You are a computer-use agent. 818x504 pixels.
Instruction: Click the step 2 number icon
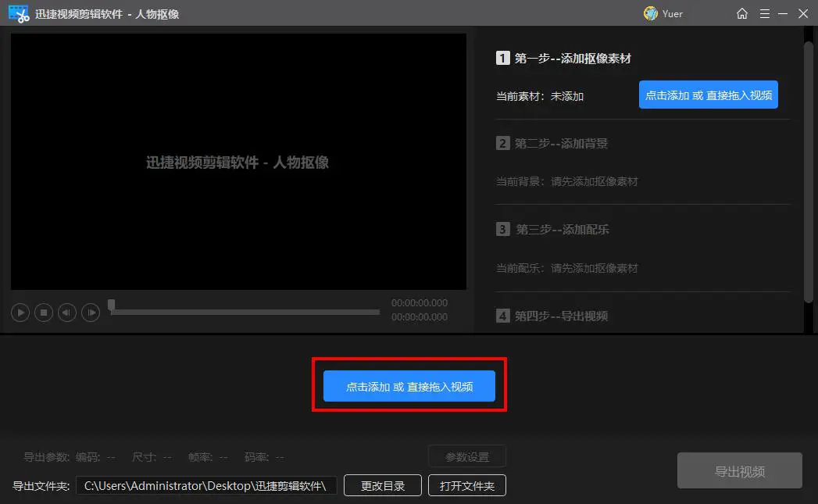click(x=502, y=143)
